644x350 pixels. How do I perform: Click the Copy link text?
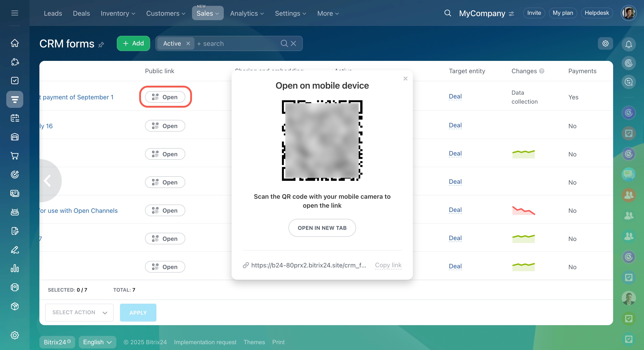[388, 265]
